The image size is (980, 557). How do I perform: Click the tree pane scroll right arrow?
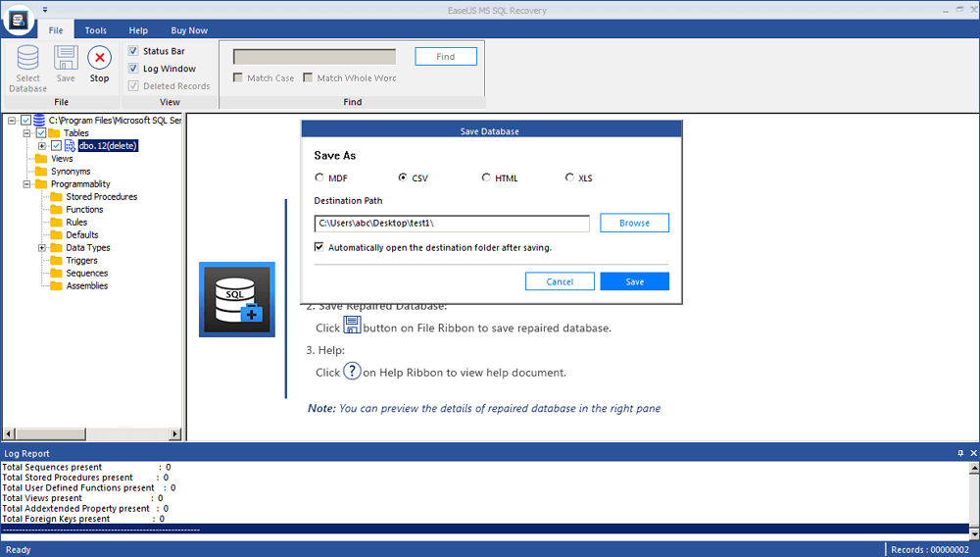point(175,433)
